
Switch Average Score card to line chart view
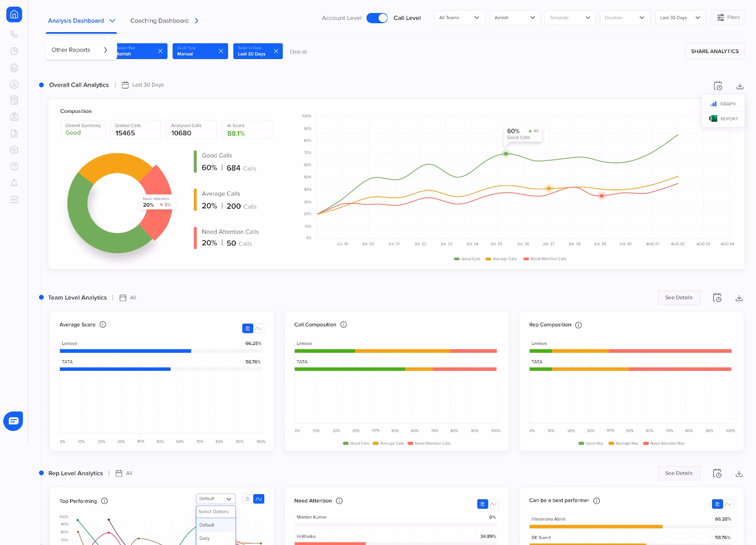[258, 328]
